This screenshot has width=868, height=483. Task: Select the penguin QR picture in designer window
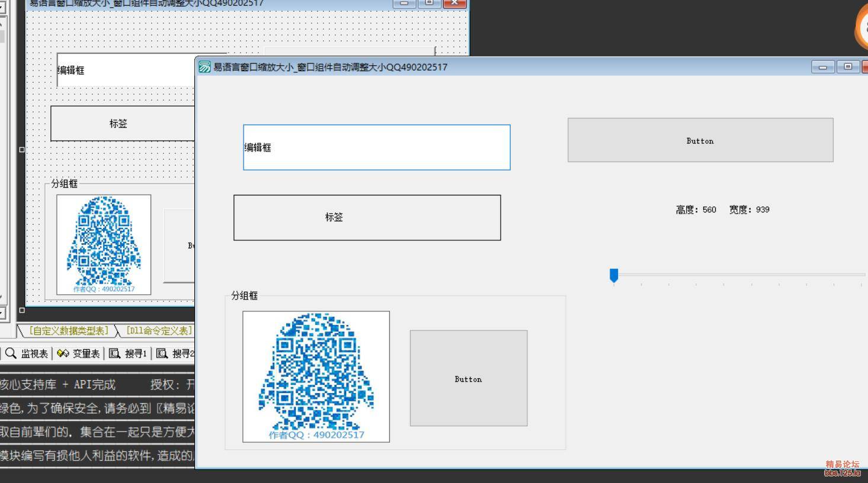pos(104,244)
